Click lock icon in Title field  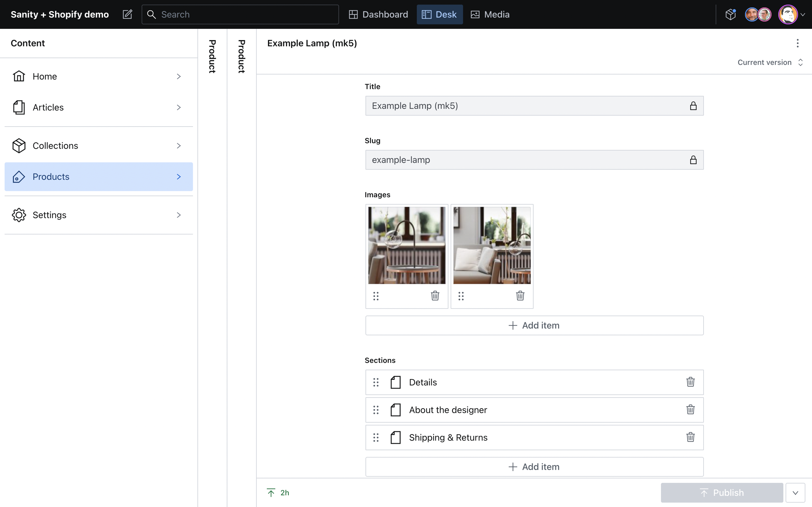[x=693, y=106]
